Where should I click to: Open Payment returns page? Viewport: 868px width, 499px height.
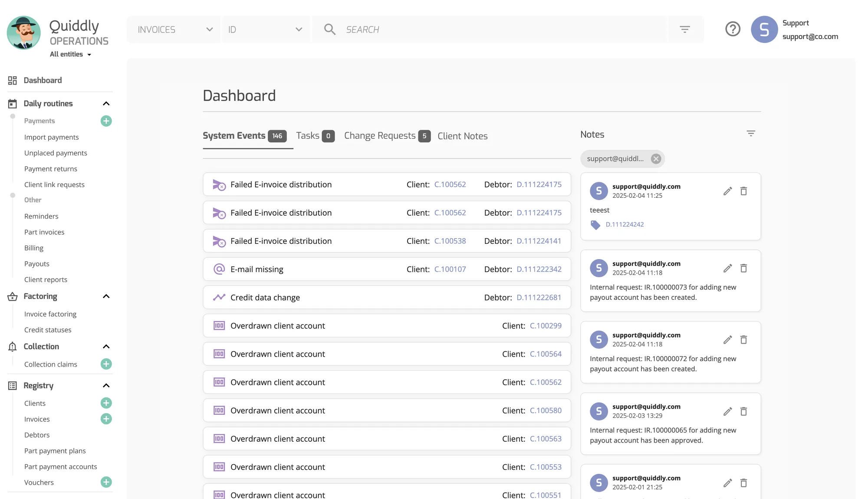(51, 169)
